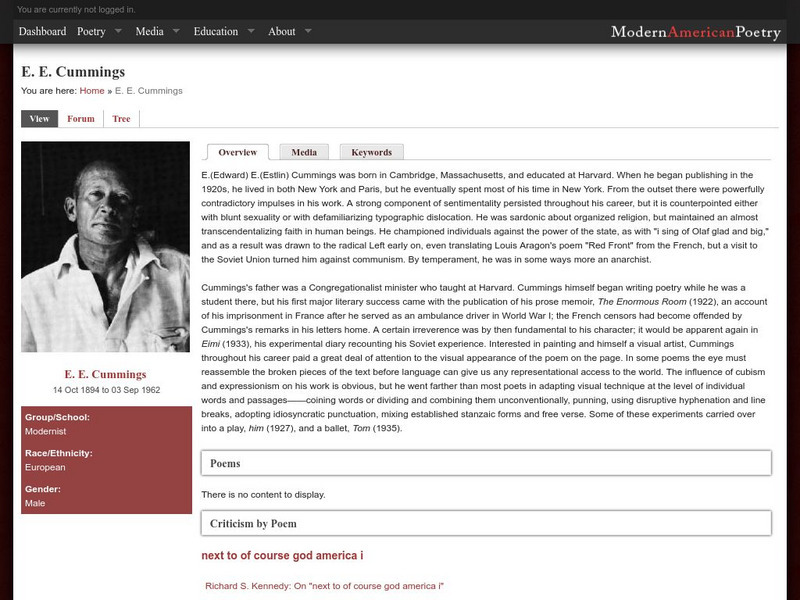The image size is (800, 600).
Task: Click the '14 Oct 1894 to 03 Sep 1962' dates
Action: point(107,390)
